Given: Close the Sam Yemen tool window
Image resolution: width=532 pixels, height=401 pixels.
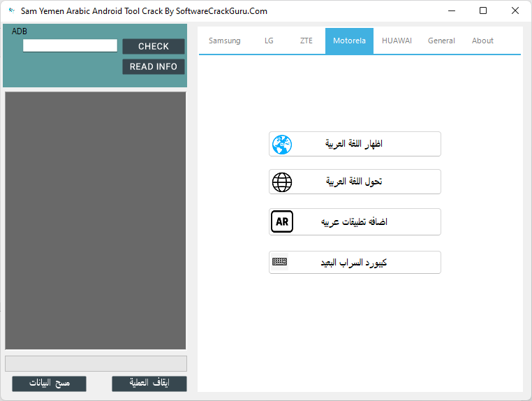Looking at the screenshot, I should 515,11.
